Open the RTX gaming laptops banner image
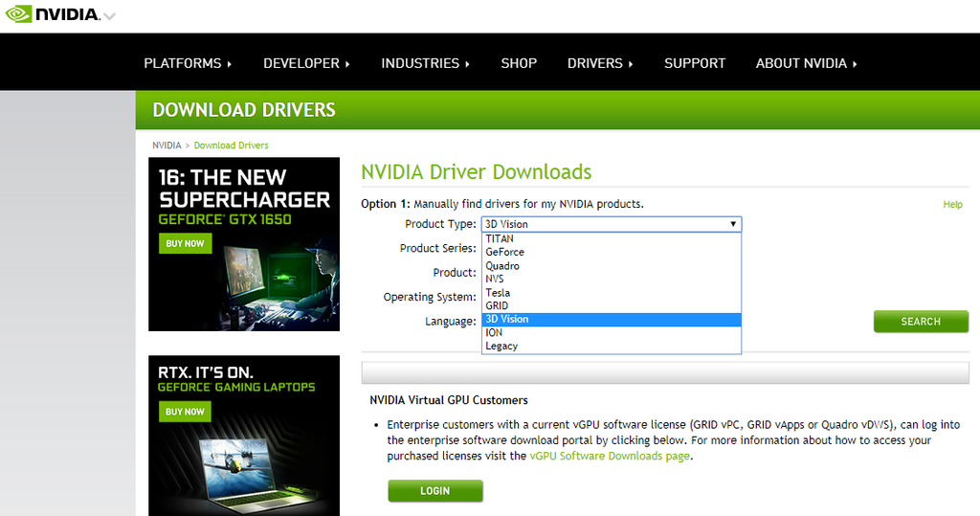This screenshot has height=516, width=980. pos(244,436)
